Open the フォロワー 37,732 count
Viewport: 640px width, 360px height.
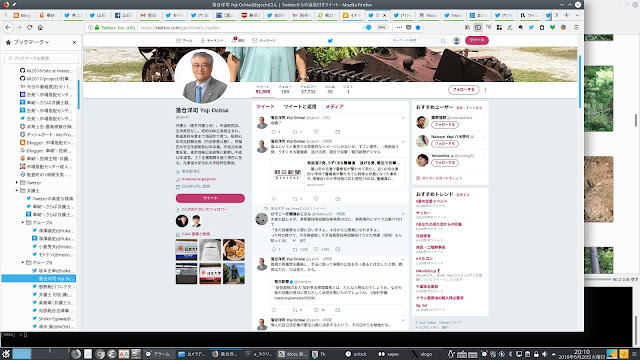coord(308,89)
